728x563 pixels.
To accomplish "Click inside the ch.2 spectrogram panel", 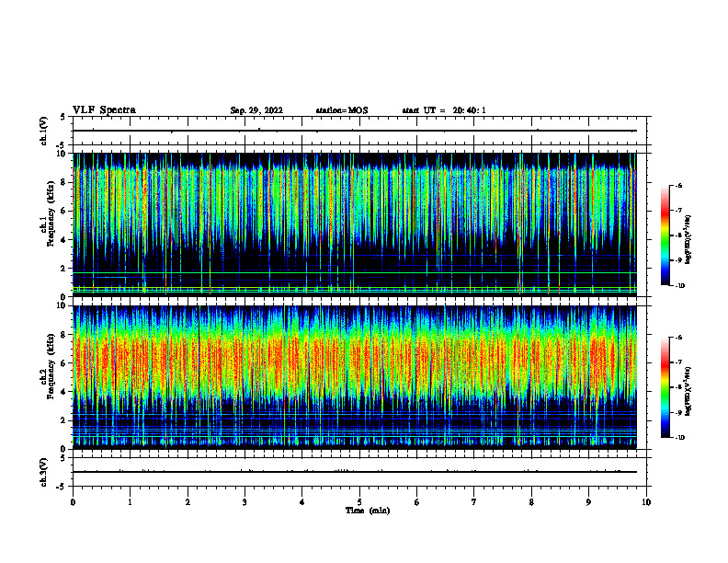I will coord(355,377).
